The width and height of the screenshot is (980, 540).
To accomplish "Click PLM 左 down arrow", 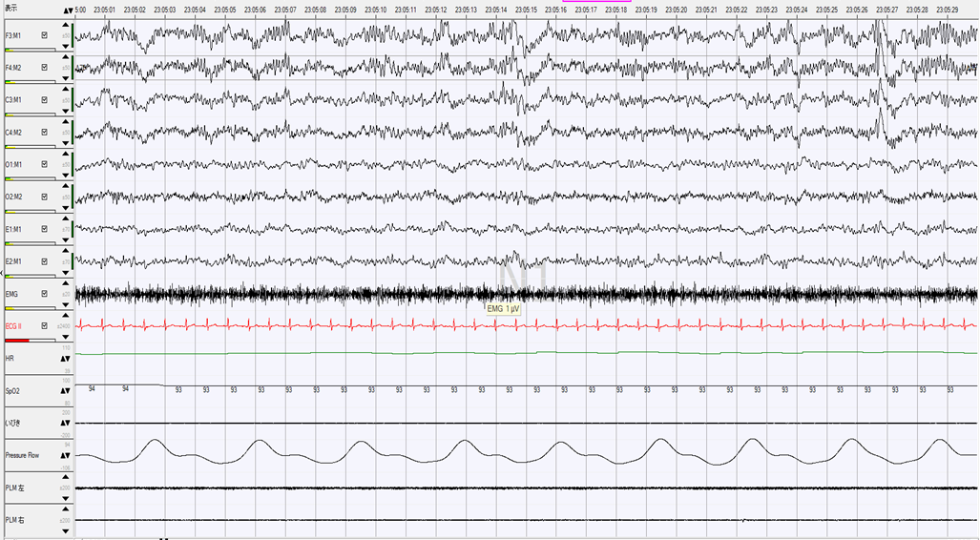I will tap(66, 499).
